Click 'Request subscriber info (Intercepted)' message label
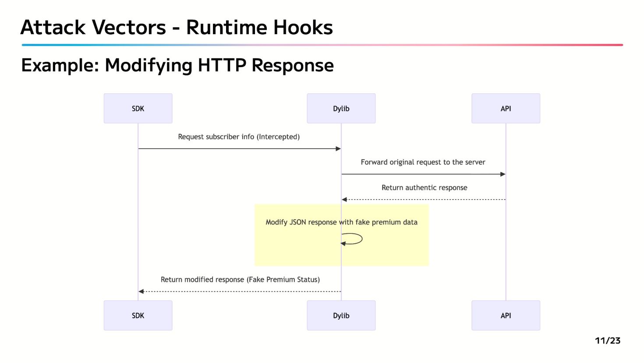The width and height of the screenshot is (644, 363). [239, 137]
